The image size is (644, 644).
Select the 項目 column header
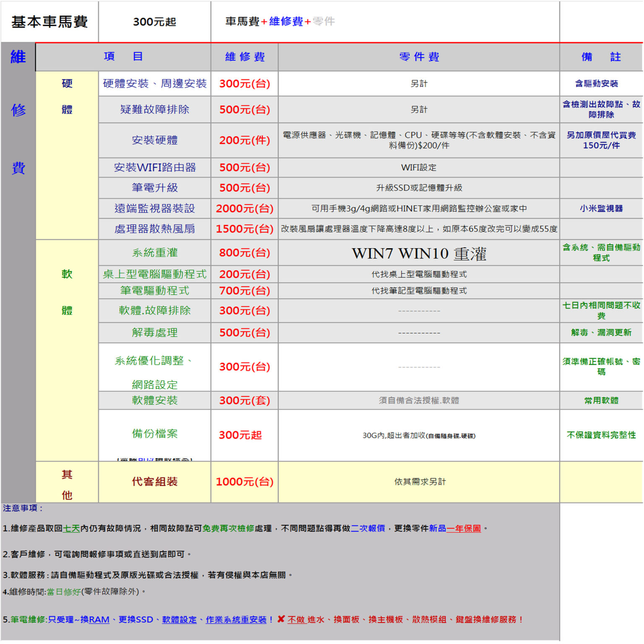pyautogui.click(x=123, y=57)
